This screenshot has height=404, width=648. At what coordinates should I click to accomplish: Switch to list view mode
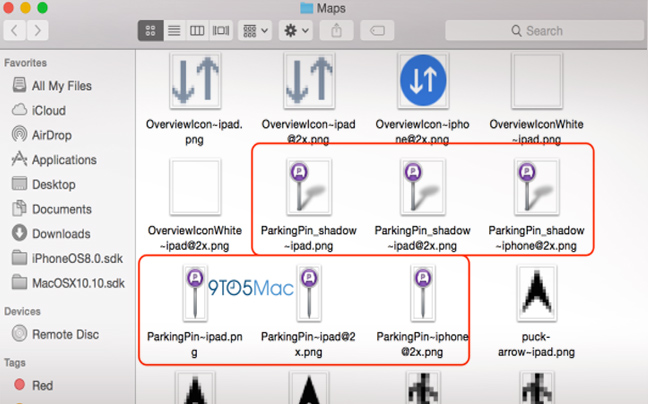pos(174,31)
